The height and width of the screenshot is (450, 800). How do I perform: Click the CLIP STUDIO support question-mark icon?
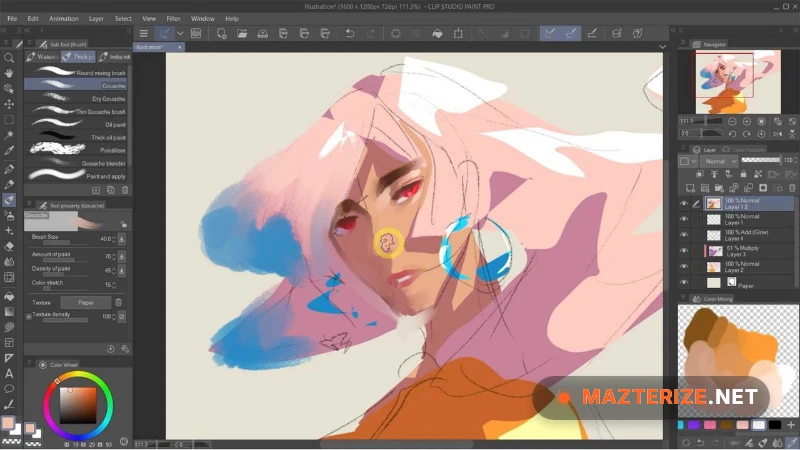click(638, 34)
